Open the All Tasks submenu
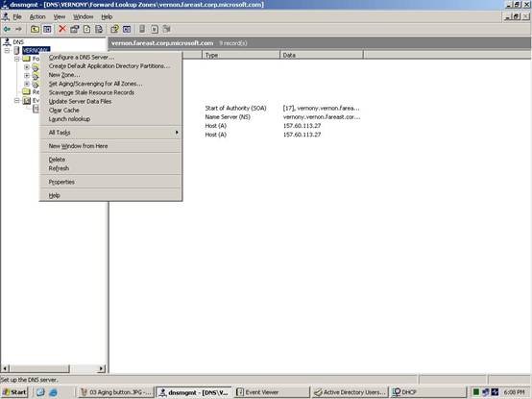The image size is (532, 399). click(111, 133)
